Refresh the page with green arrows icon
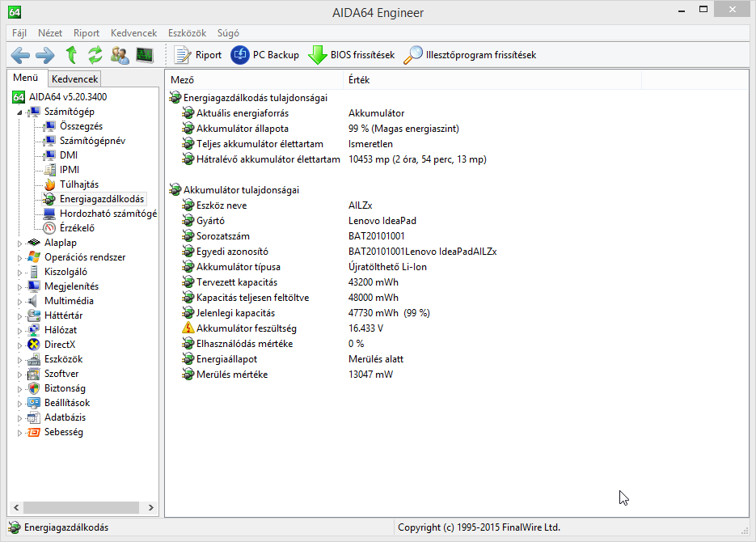This screenshot has width=756, height=542. [x=95, y=55]
